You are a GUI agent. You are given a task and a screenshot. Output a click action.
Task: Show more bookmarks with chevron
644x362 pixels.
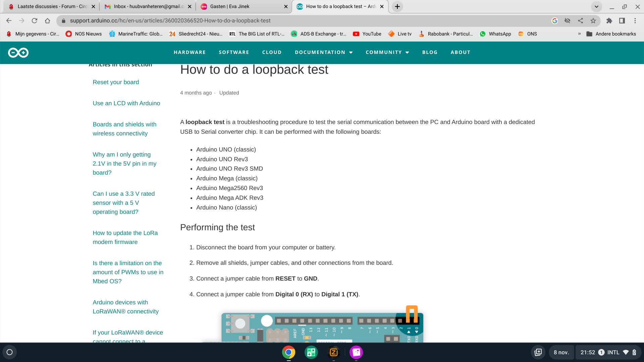pos(579,34)
